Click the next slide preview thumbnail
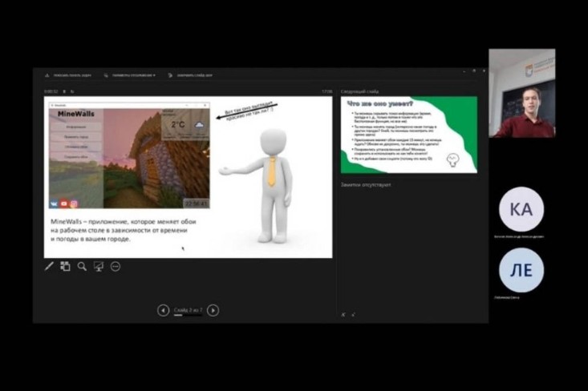The width and height of the screenshot is (588, 391). pyautogui.click(x=408, y=134)
